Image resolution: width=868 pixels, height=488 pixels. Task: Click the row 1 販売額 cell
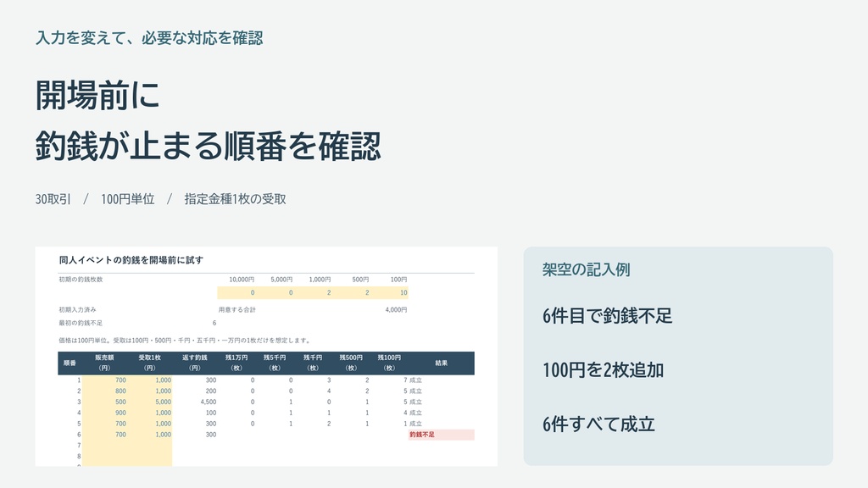click(104, 380)
